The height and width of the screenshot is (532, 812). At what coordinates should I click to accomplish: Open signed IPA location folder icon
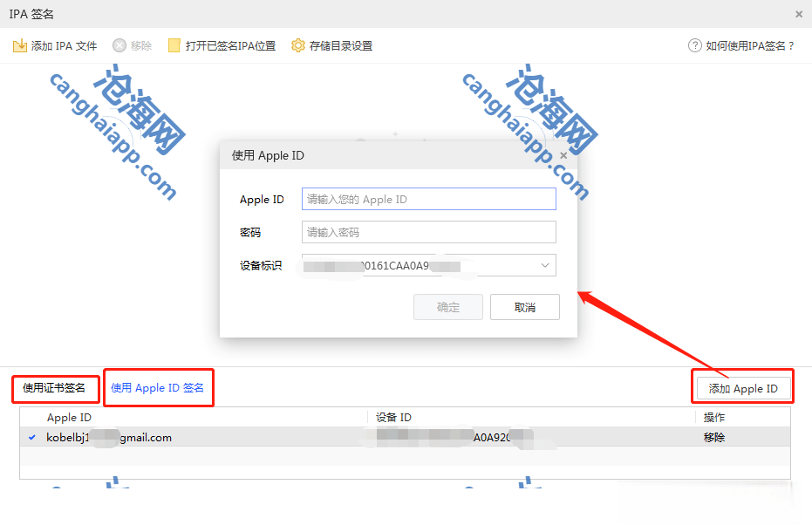(x=174, y=45)
